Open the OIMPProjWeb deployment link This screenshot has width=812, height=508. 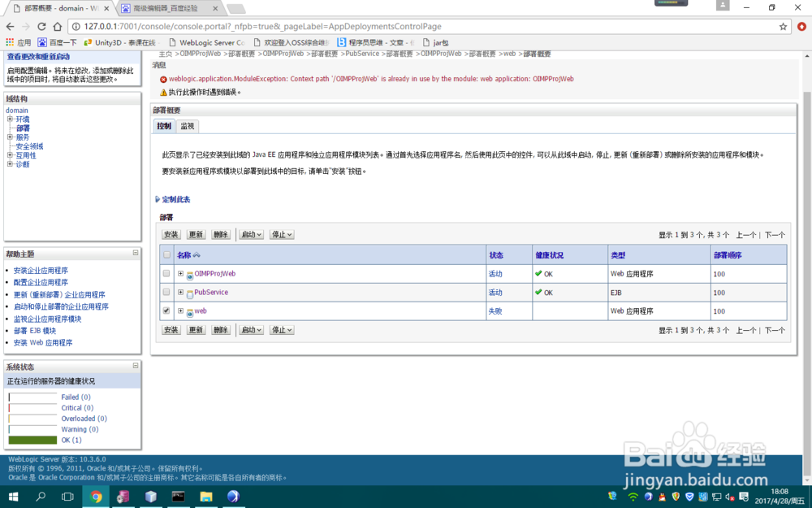point(215,273)
